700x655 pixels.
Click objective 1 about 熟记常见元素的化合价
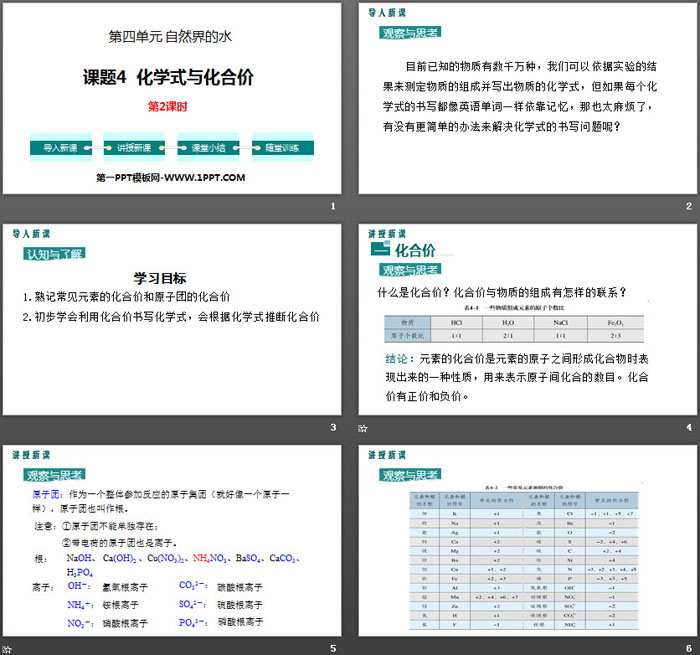(x=126, y=296)
